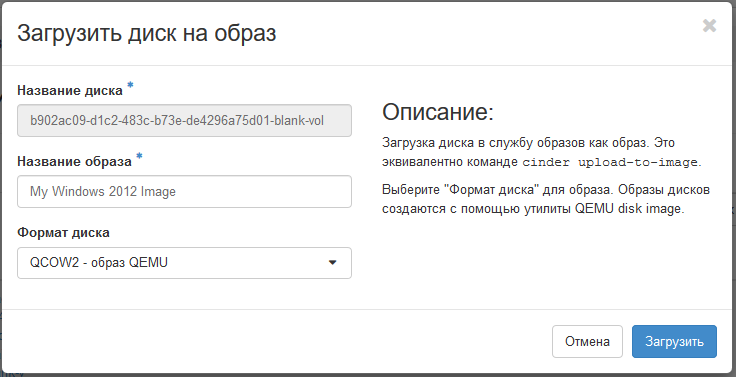This screenshot has height=377, width=736.
Task: Click the 'Название образа' label
Action: pos(74,161)
